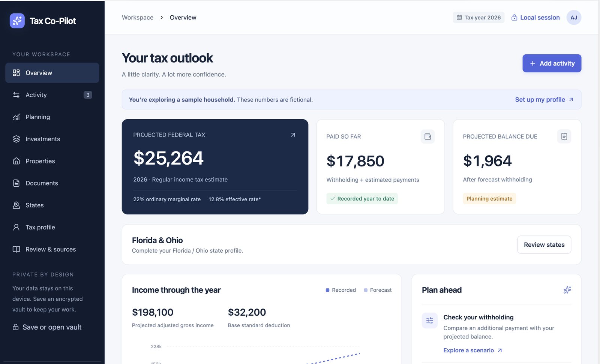Navigate to Properties
The width and height of the screenshot is (600, 364).
click(52, 161)
